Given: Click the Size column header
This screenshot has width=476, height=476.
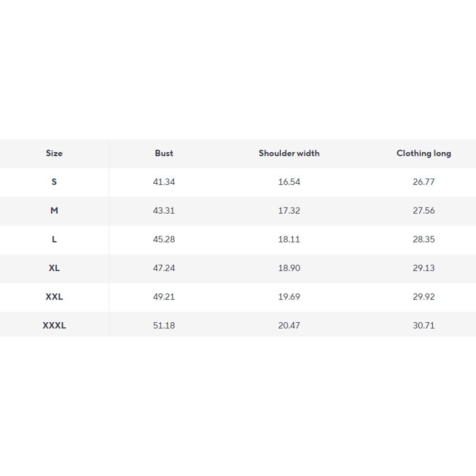Looking at the screenshot, I should point(54,153).
